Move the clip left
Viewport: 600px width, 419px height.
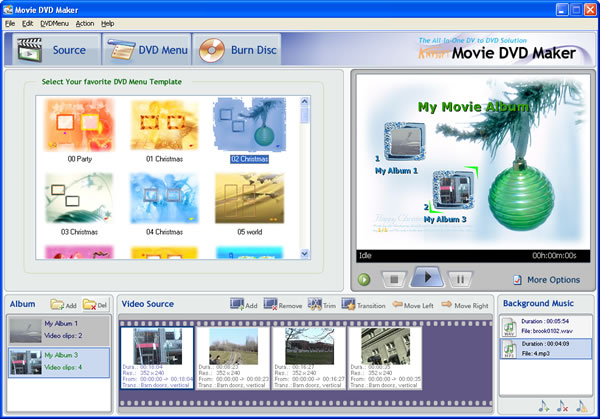tap(413, 305)
